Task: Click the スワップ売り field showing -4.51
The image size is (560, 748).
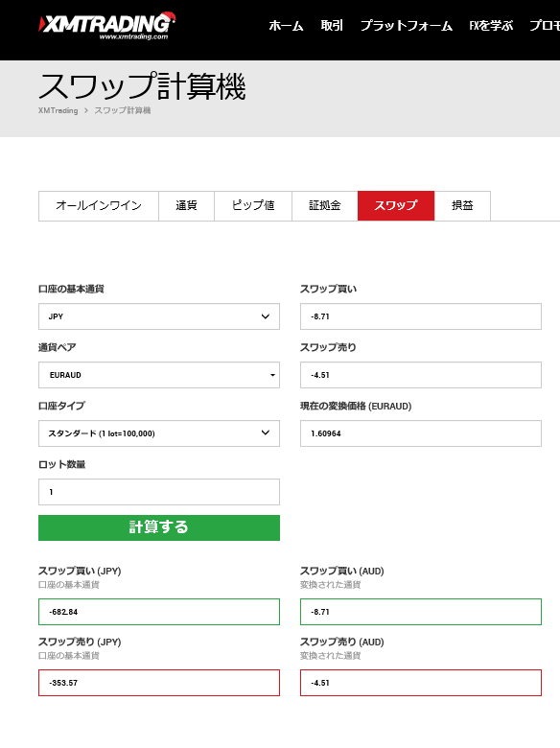Action: point(421,375)
